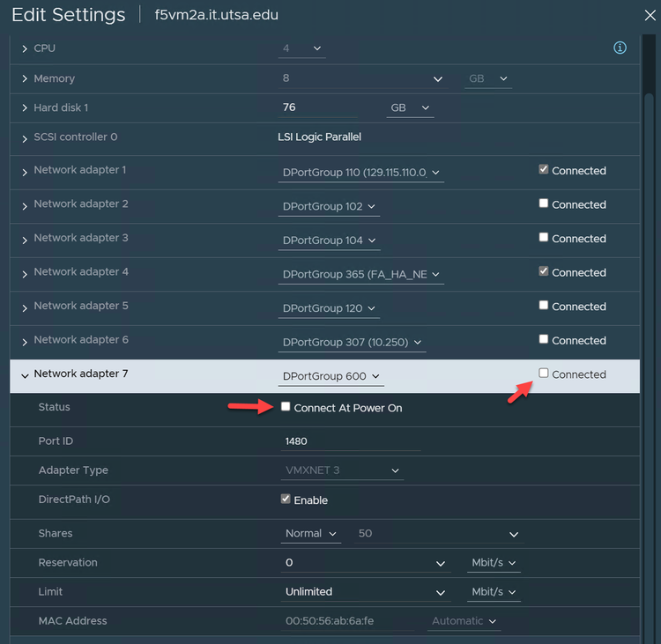Check Connected for Network adapter 2

pos(544,204)
